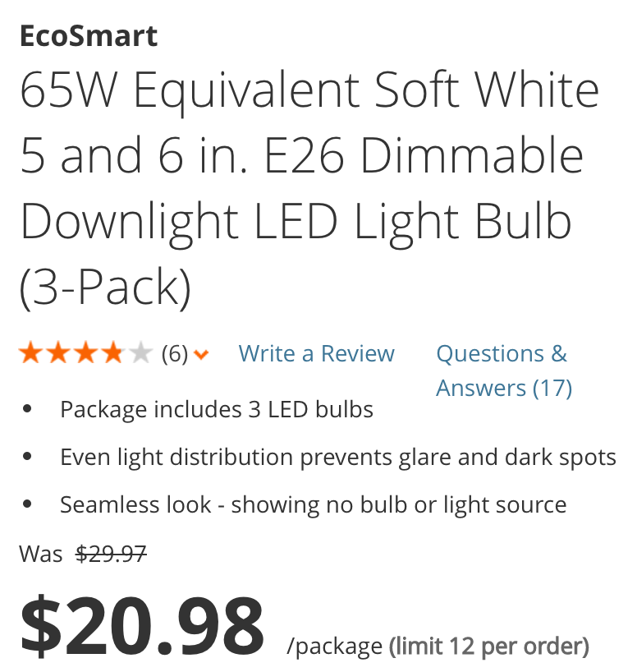Viewport: 637px width, 672px height.
Task: Click the limit 12 per order note
Action: 488,647
